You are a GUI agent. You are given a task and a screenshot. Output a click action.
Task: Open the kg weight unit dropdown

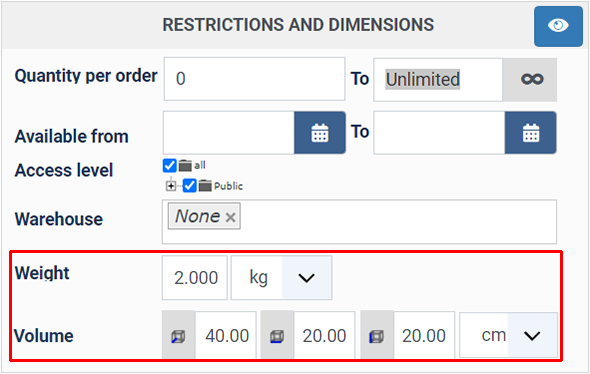[281, 278]
